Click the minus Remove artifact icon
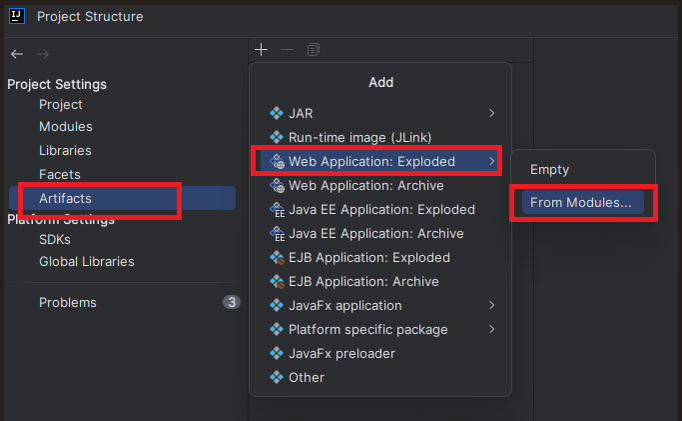Viewport: 682px width, 421px height. coord(287,50)
